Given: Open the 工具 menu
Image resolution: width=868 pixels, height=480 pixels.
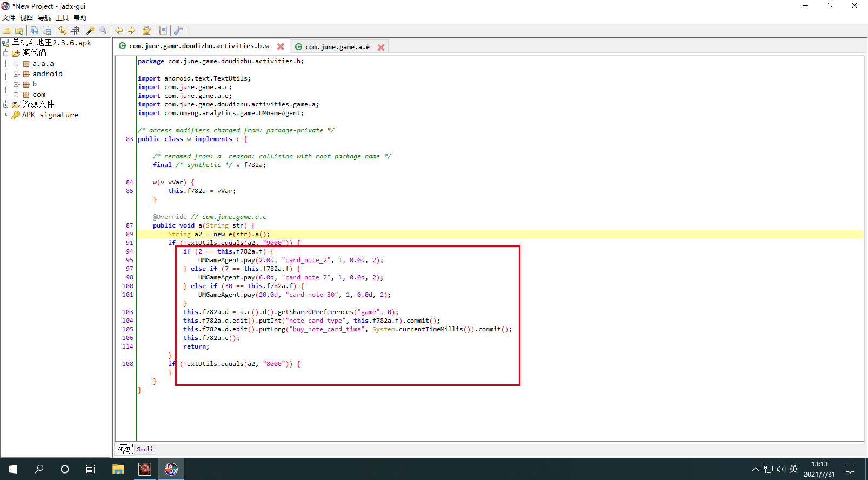Looking at the screenshot, I should [x=62, y=18].
